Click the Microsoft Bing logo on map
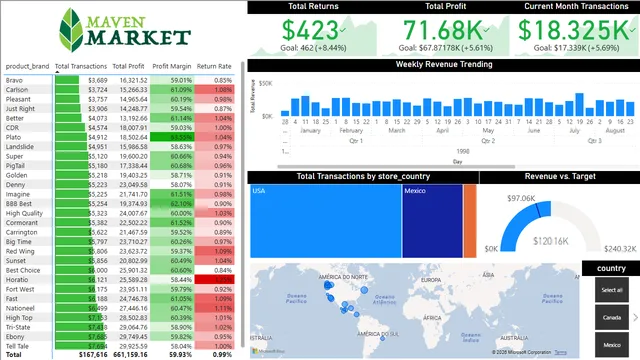The image size is (640, 360). [x=269, y=351]
